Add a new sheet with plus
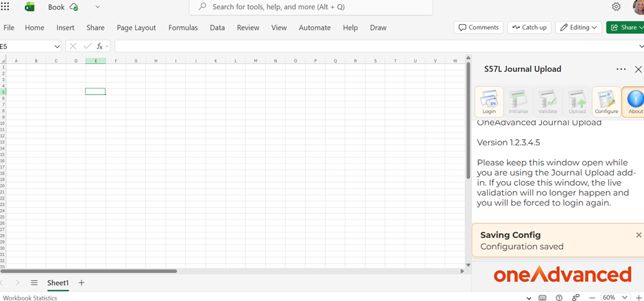The width and height of the screenshot is (644, 301). click(82, 282)
